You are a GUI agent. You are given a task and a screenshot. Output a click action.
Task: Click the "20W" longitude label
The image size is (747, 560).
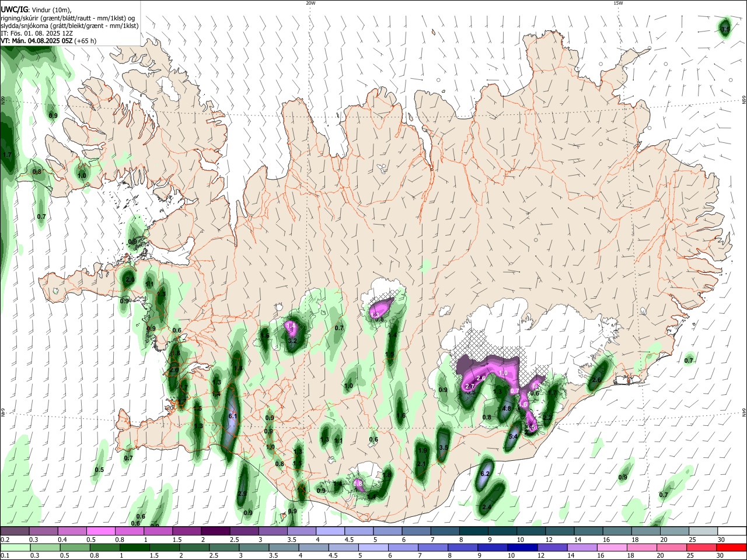(310, 3)
